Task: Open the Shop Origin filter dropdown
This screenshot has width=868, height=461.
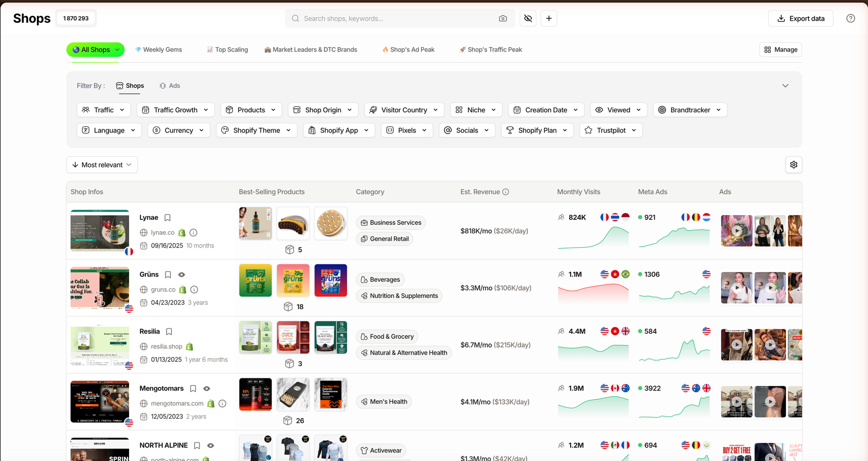Action: (x=323, y=110)
